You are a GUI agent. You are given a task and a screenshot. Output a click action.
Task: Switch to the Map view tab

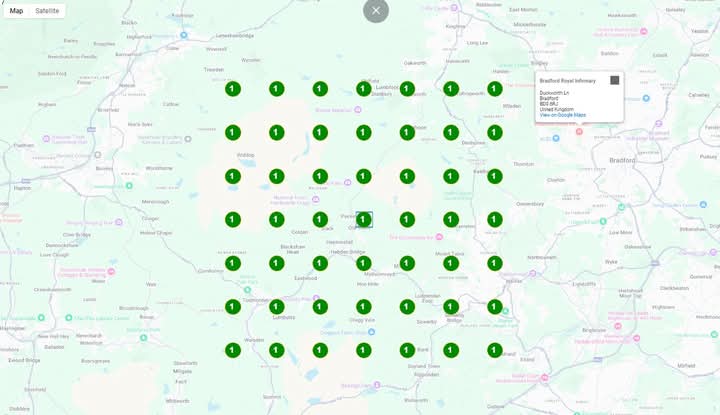point(17,11)
